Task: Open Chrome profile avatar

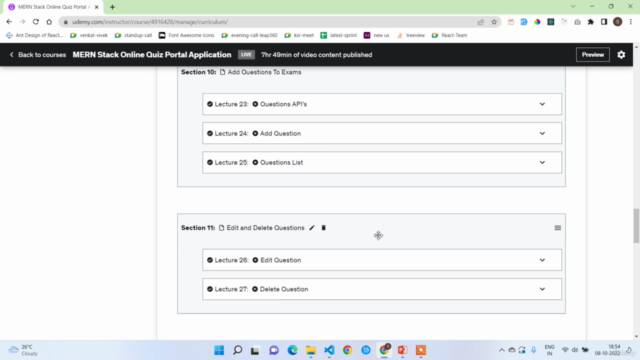Action: point(618,22)
